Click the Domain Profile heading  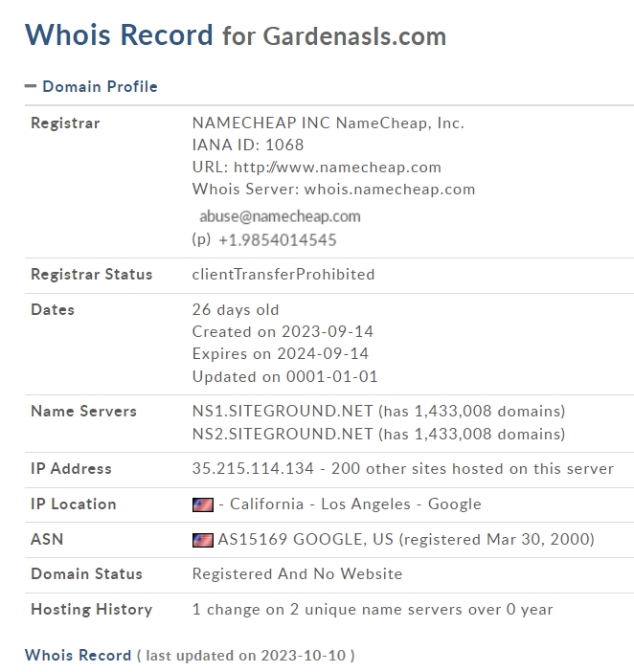coord(100,86)
